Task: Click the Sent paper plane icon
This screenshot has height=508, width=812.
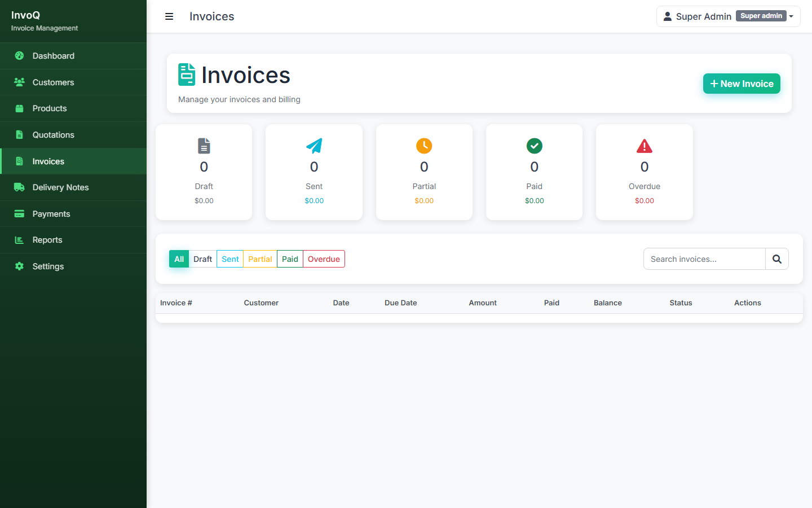Action: [x=314, y=146]
